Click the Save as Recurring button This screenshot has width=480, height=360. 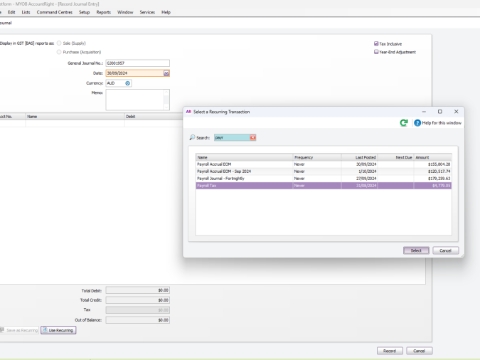tap(19, 330)
